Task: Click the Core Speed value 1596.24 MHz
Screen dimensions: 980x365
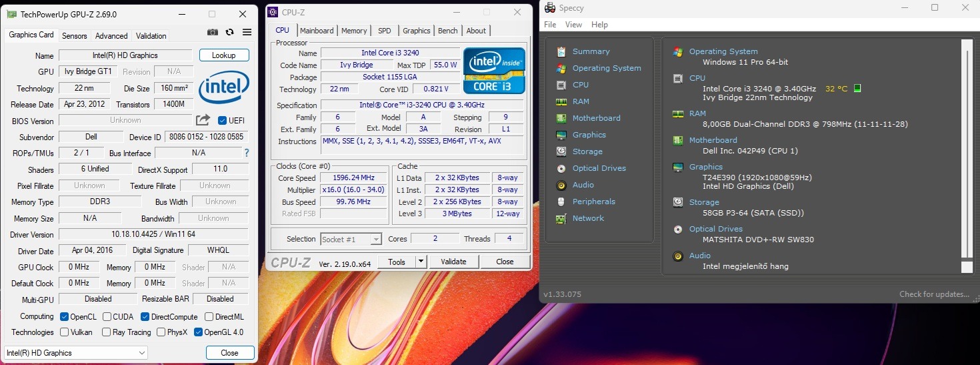Action: (353, 178)
